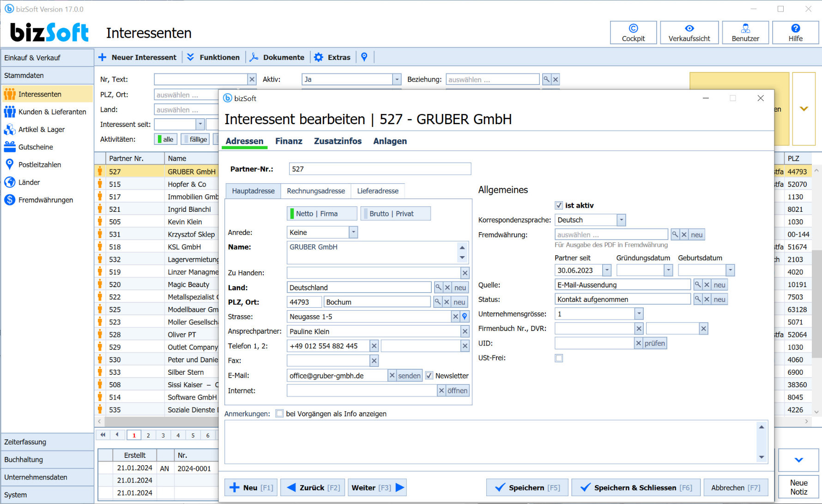Open Verkaufssicht eye icon button
This screenshot has height=504, width=822.
click(689, 33)
